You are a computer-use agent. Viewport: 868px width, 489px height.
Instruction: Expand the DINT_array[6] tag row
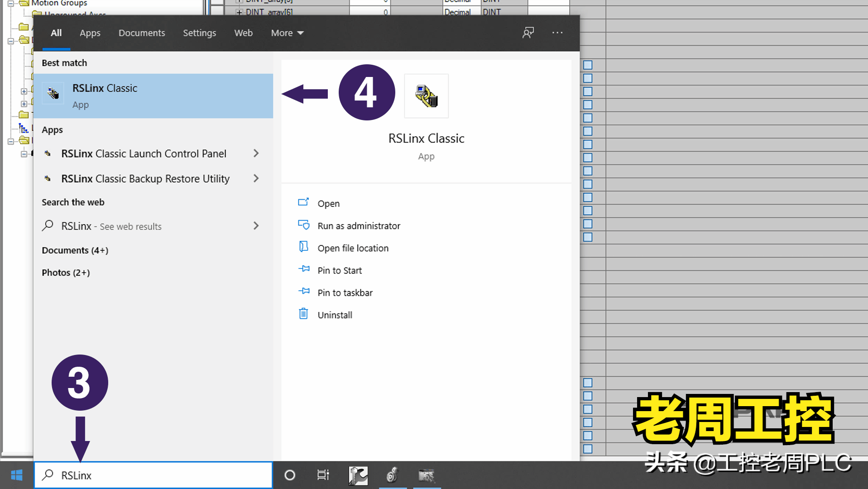(x=239, y=12)
